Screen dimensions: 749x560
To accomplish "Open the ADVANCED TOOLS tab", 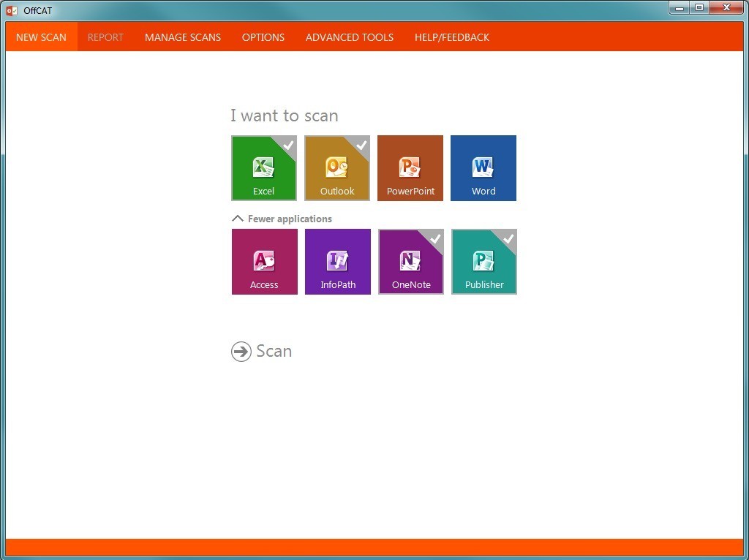I will (350, 37).
